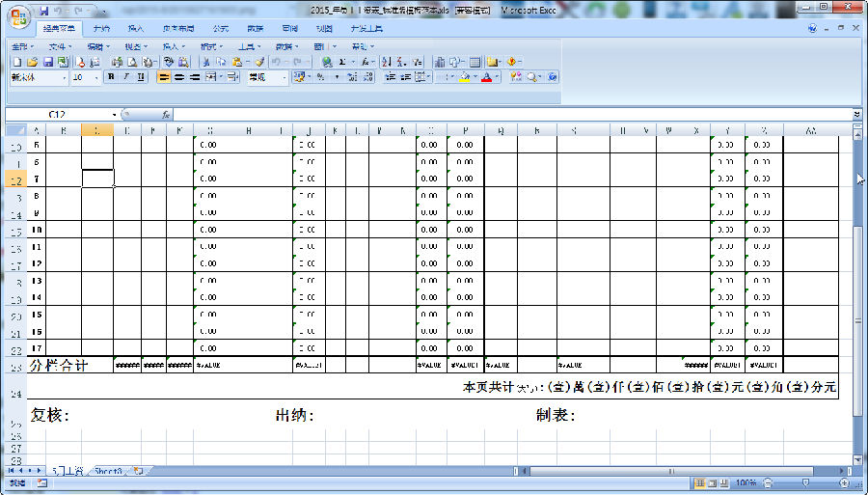This screenshot has width=868, height=495.
Task: Apply percent style formatting
Action: [321, 77]
